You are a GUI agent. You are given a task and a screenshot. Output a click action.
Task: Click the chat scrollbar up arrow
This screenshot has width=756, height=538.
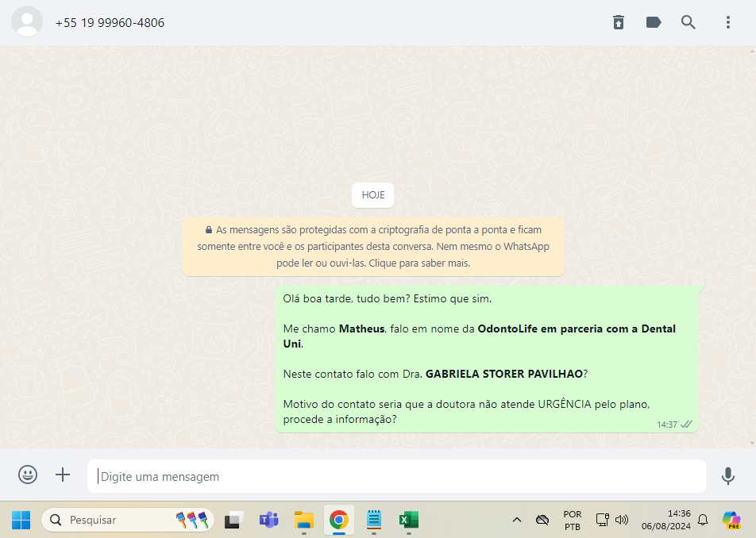tap(753, 51)
